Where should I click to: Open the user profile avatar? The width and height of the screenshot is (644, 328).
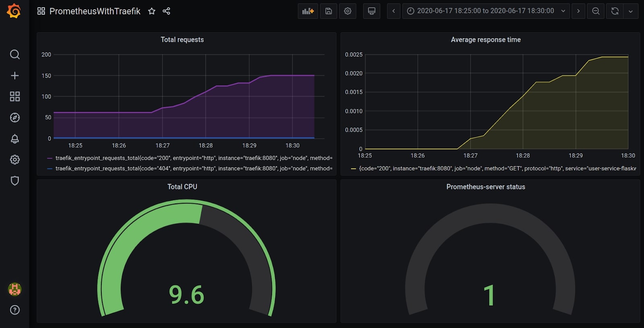[x=14, y=289]
